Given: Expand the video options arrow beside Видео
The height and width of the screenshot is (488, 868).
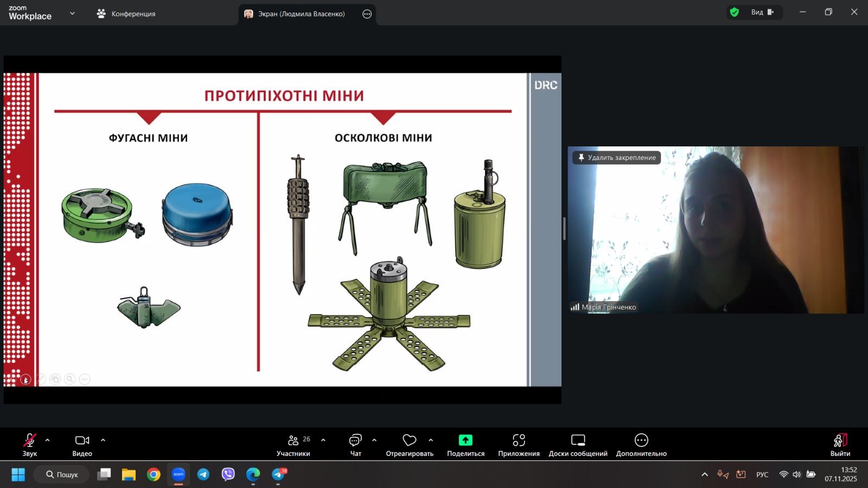Looking at the screenshot, I should [103, 440].
